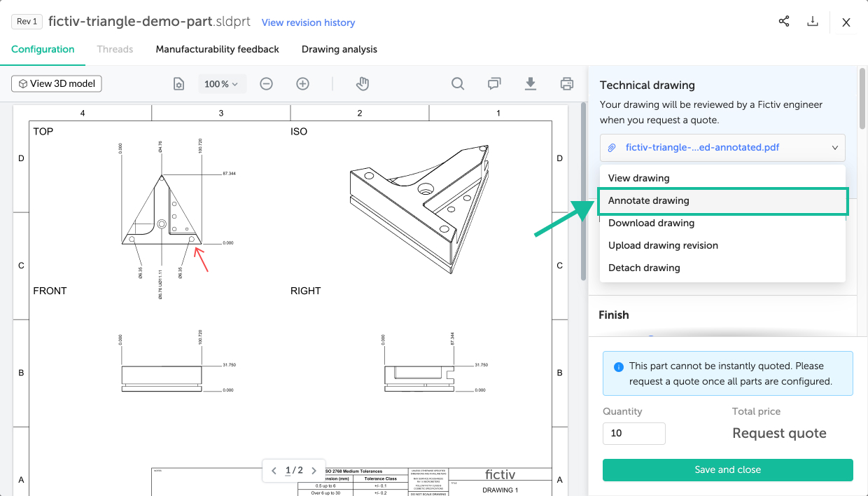Image resolution: width=868 pixels, height=496 pixels.
Task: Zoom out with the minus icon
Action: [266, 84]
